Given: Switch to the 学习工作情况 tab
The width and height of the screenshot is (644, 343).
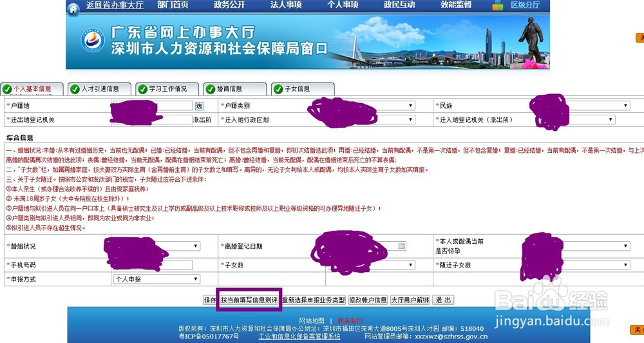Looking at the screenshot, I should 167,89.
